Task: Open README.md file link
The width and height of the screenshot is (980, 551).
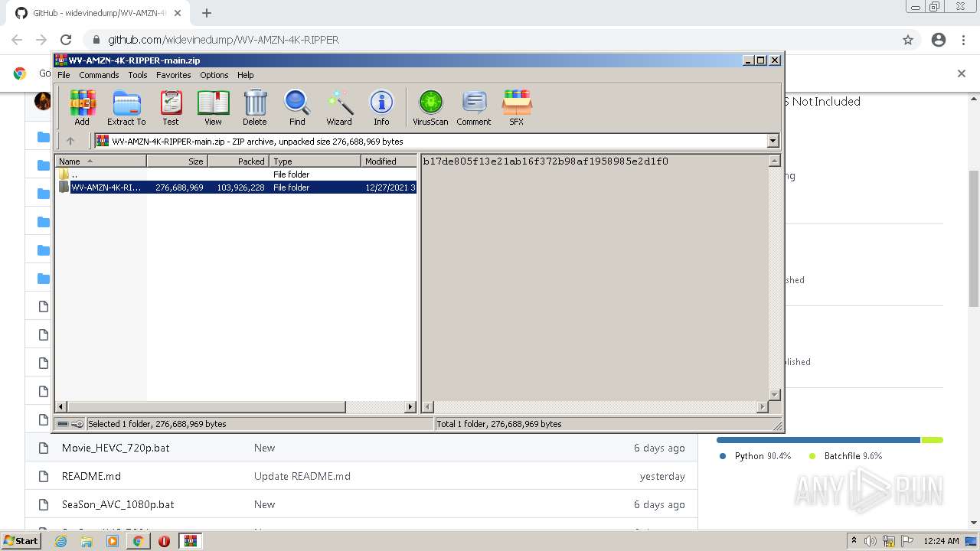Action: pyautogui.click(x=91, y=476)
